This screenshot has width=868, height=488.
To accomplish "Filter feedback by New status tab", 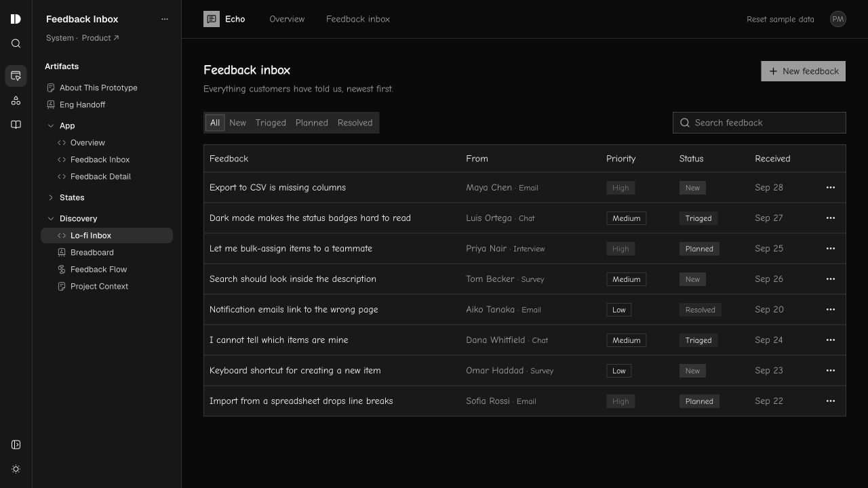I will (x=237, y=123).
